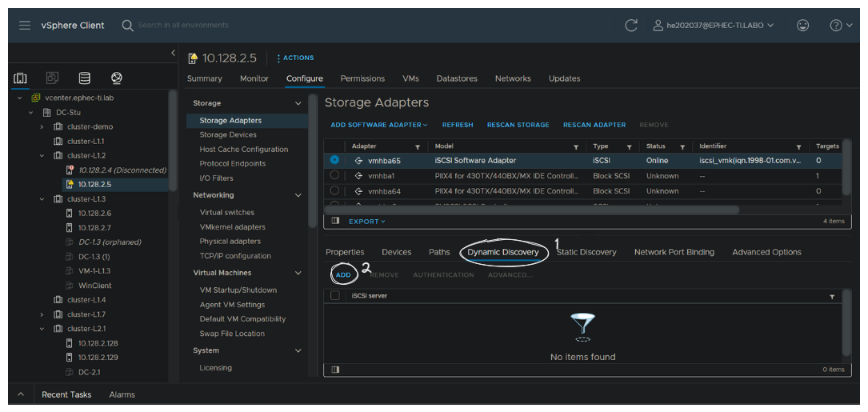This screenshot has height=412, width=868.
Task: Select the vmhba64 adapter radio button
Action: (334, 190)
